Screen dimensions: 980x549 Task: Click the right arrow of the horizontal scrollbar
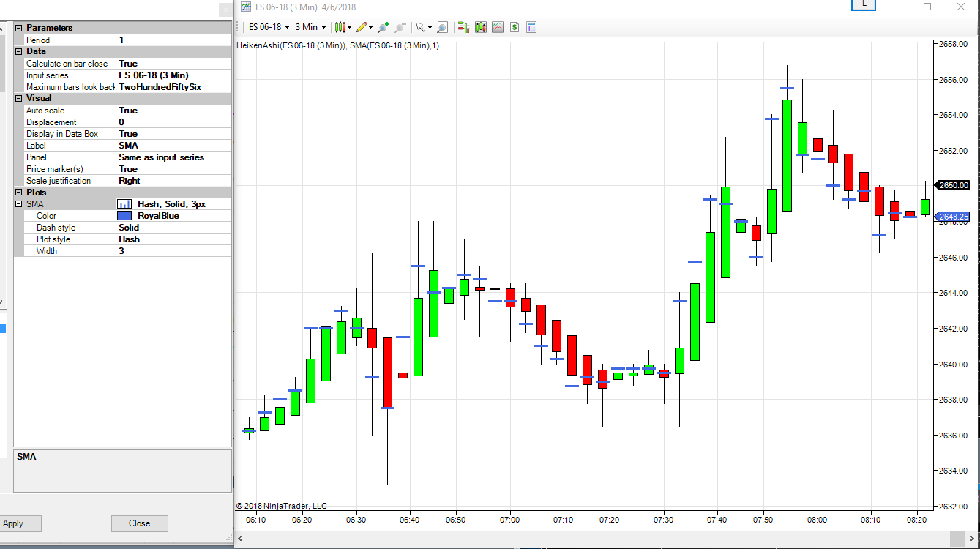(973, 539)
